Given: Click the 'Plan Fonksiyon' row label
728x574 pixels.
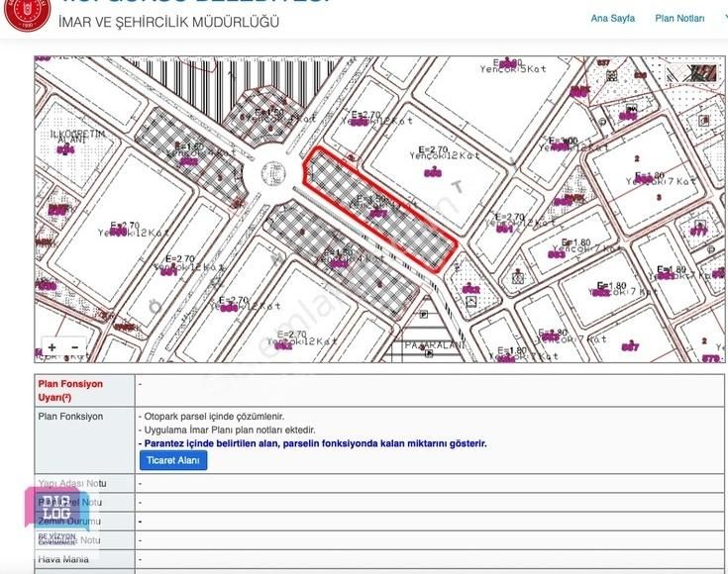Looking at the screenshot, I should point(70,417).
